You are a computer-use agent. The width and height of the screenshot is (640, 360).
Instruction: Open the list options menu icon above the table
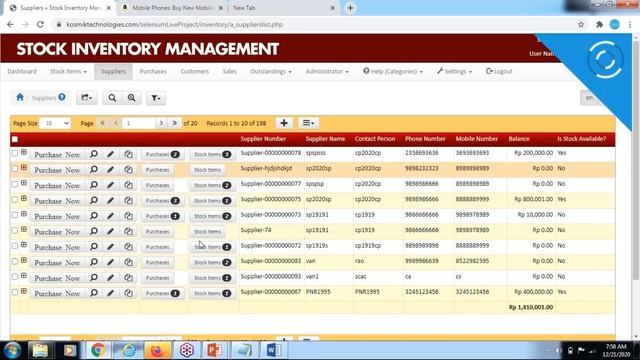click(x=308, y=123)
